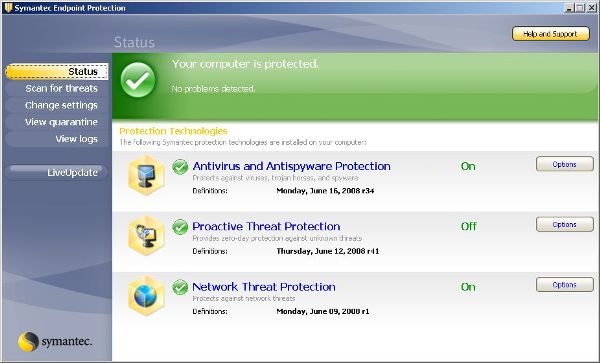Click Network Threat Protection heading
600x363 pixels.
click(264, 287)
